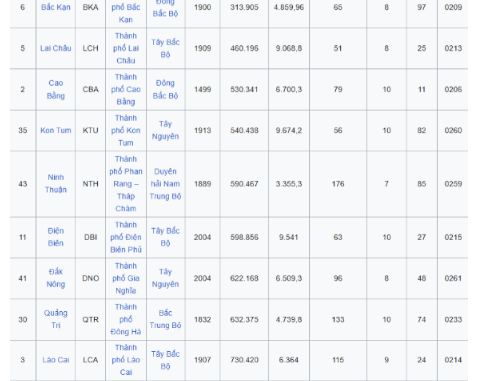The width and height of the screenshot is (481, 381).
Task: Click Thành phố Gia Nghĩa link
Action: coord(126,278)
